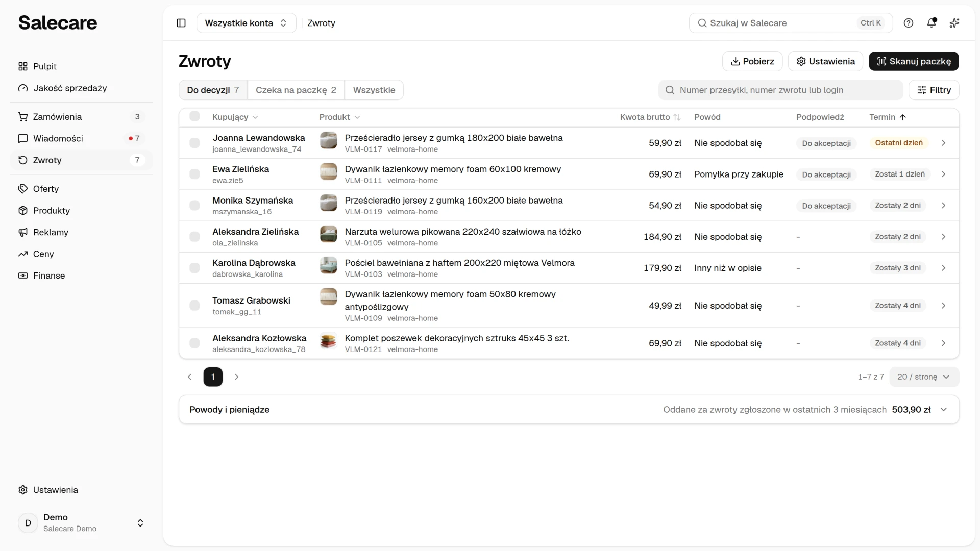Screen dimensions: 980x551
Task: Toggle the sidebar panel icon
Action: click(x=181, y=23)
